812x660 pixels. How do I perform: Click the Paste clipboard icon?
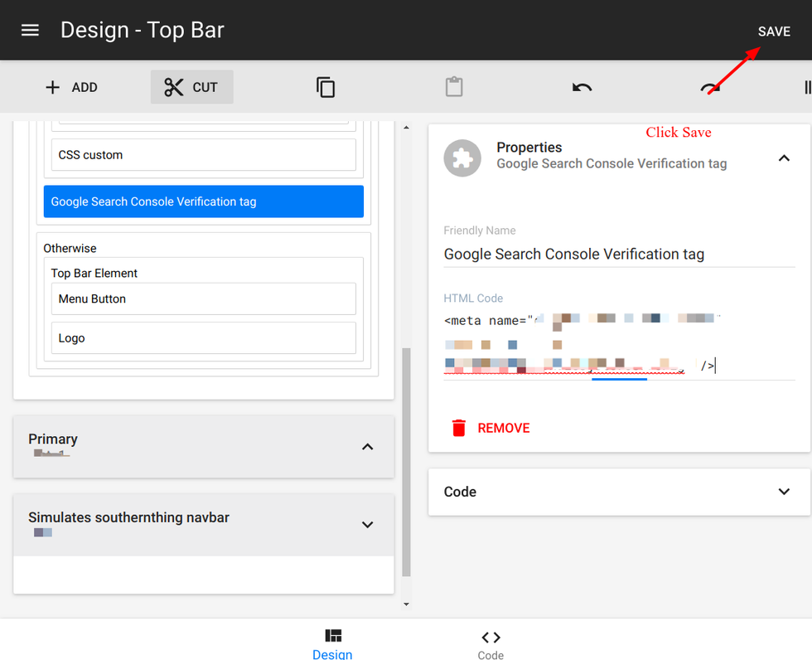tap(454, 87)
